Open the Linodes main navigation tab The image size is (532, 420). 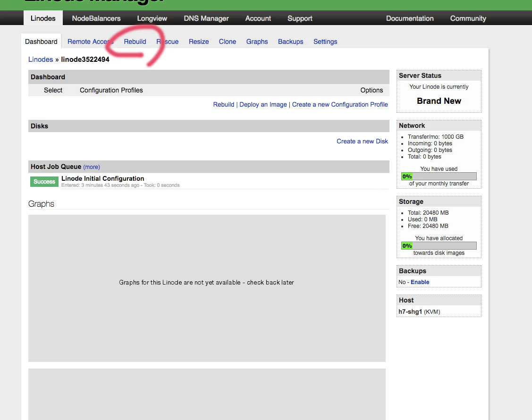click(x=43, y=18)
